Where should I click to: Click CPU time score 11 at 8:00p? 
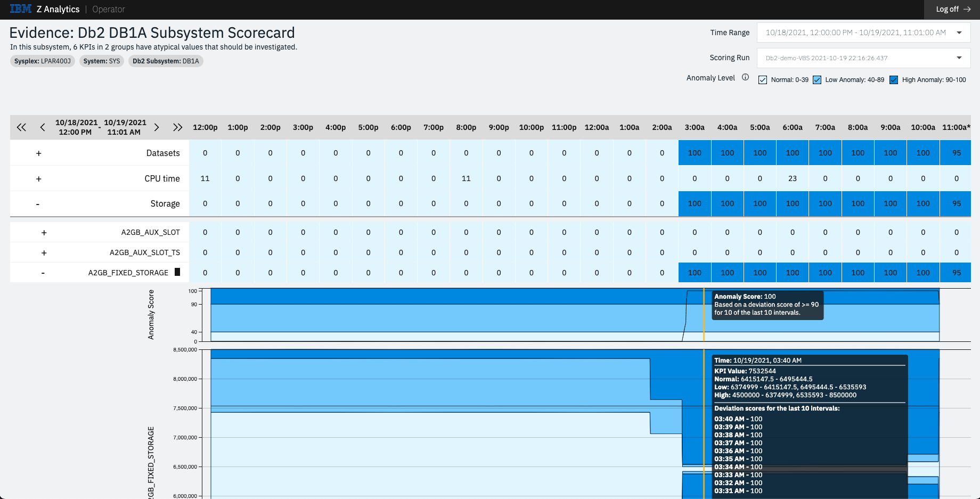coord(466,178)
